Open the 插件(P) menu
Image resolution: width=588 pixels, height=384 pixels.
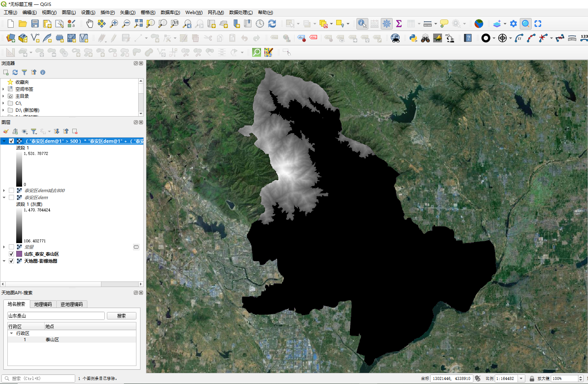coord(108,13)
